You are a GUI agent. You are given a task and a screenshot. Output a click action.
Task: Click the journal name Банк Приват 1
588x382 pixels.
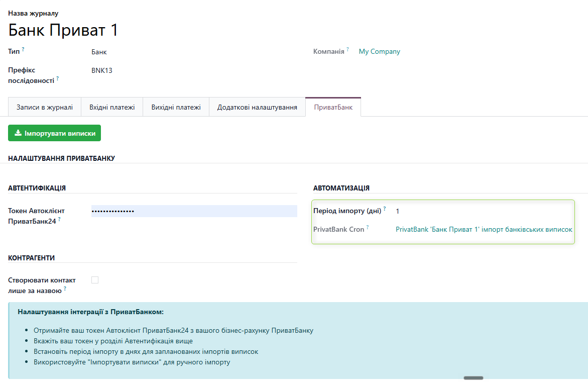click(63, 30)
